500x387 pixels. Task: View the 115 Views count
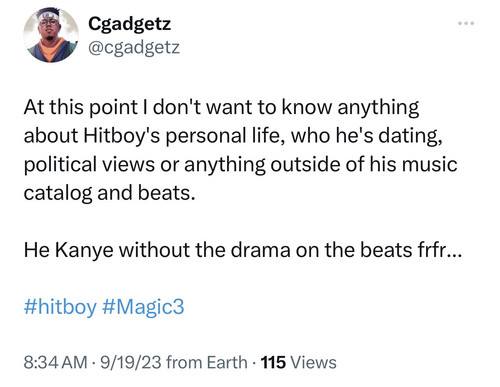coord(298,362)
